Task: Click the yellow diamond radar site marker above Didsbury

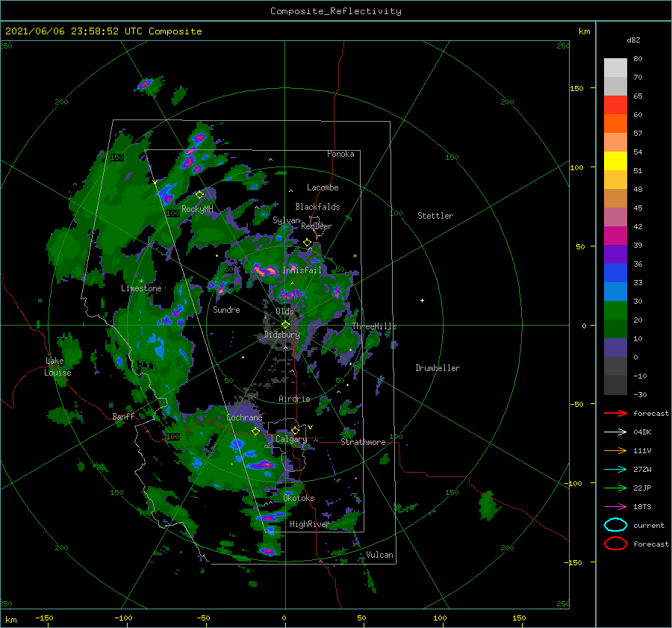Action: coord(285,325)
